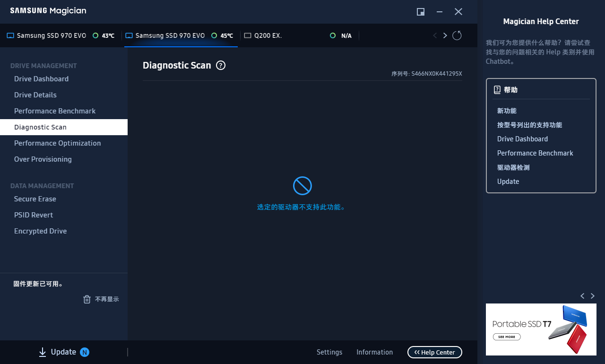Screen dimensions: 605x364
Task: Click the green status indicator for Q200 EX.
Action: 332,35
